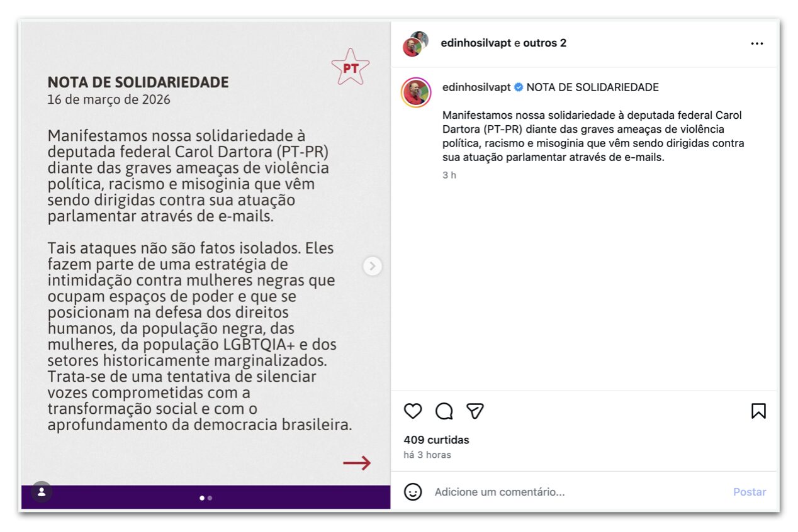This screenshot has width=798, height=532.
Task: Show tagged people icon on the image
Action: [42, 492]
